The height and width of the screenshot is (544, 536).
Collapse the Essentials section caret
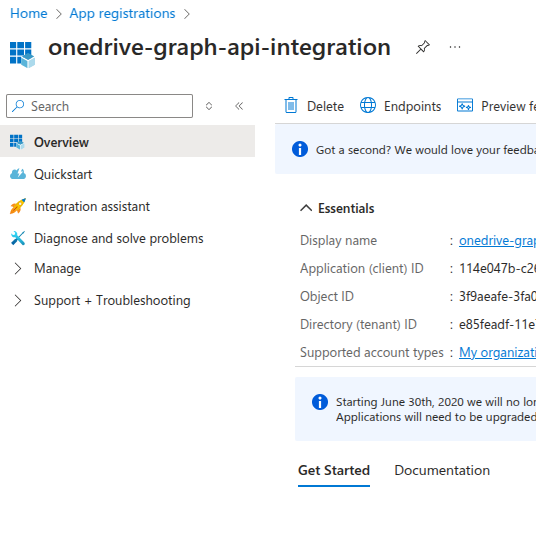(306, 208)
